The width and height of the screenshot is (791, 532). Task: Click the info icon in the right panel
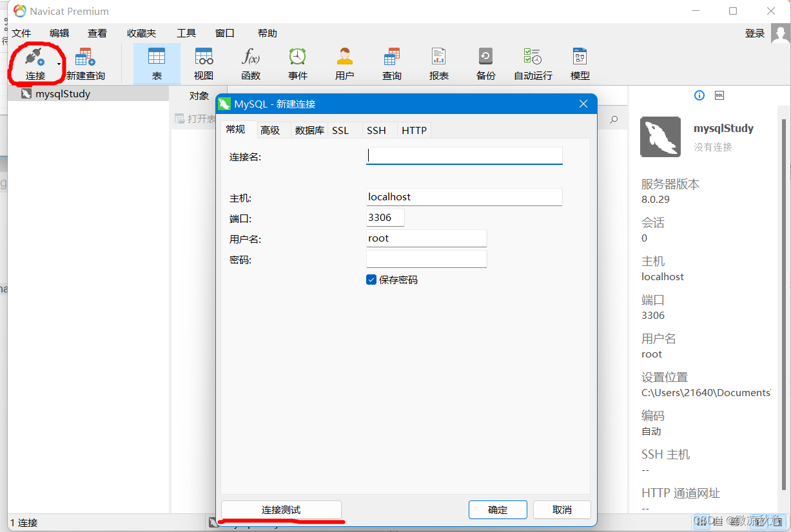click(x=699, y=95)
